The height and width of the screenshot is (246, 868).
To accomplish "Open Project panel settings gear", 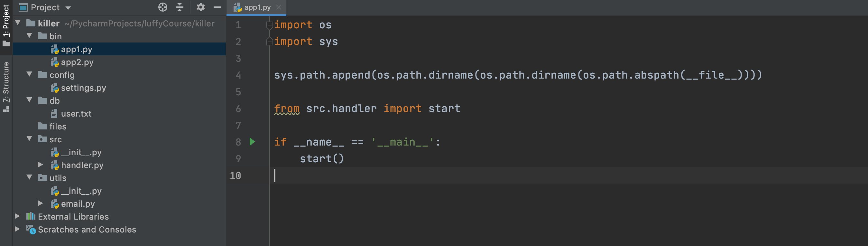I will pyautogui.click(x=200, y=7).
